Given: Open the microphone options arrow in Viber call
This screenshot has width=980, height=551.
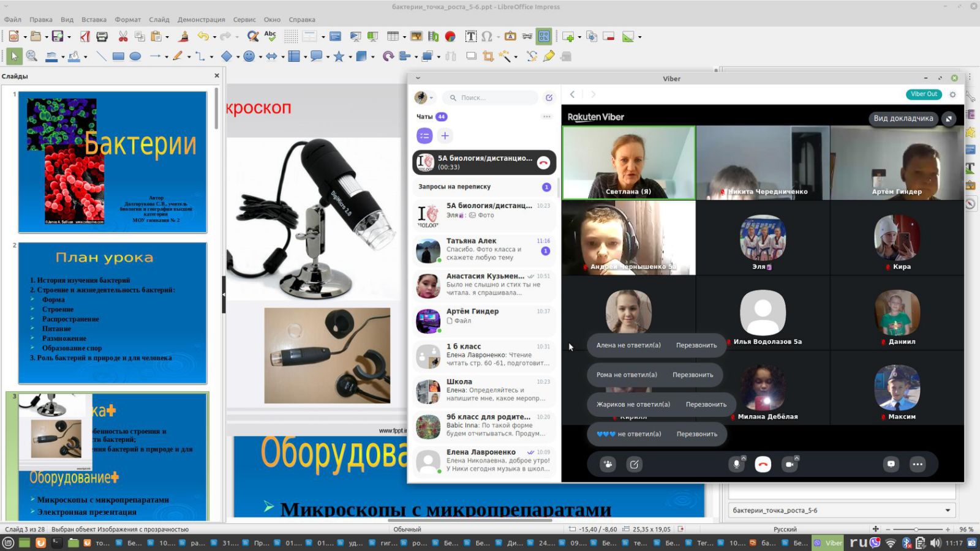Looking at the screenshot, I should click(744, 458).
